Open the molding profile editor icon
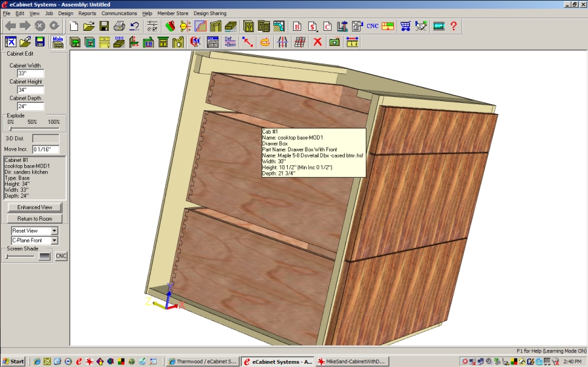 click(x=200, y=26)
